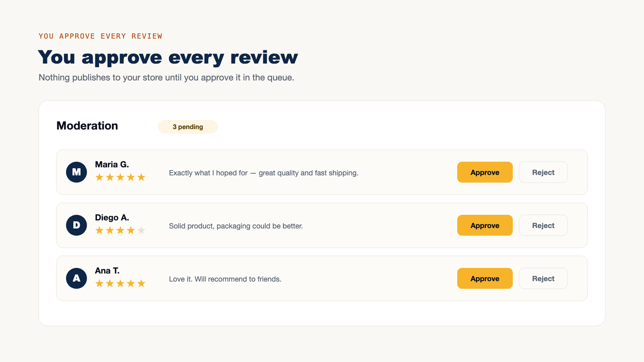Click the first star under Diego A.

click(x=99, y=230)
